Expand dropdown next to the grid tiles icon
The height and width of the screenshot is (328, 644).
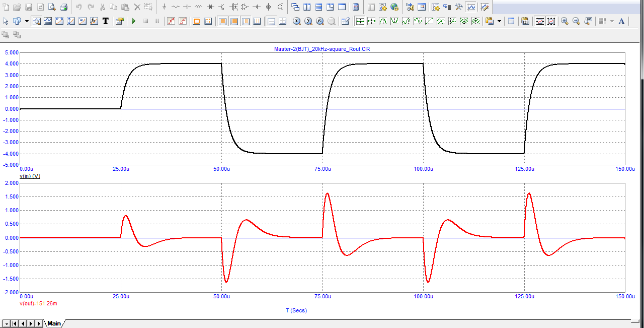click(612, 21)
